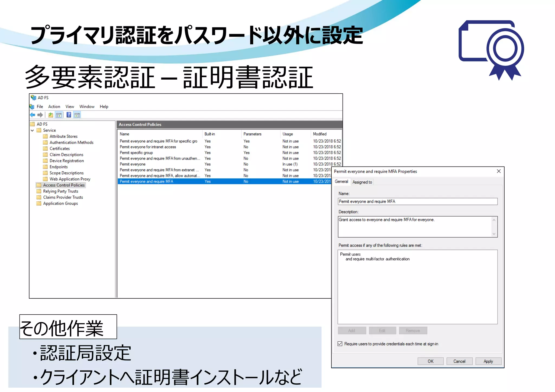
Task: Click the Attribute Stores folder icon
Action: pyautogui.click(x=45, y=136)
